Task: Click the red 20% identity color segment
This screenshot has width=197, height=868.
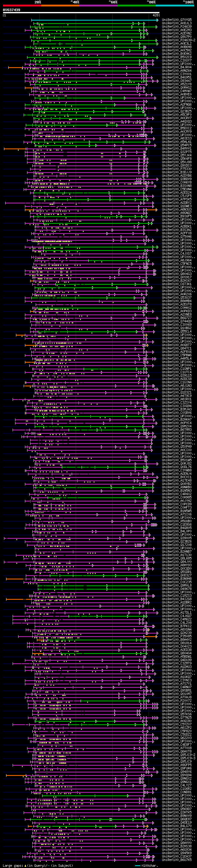Action: [x=22, y=6]
